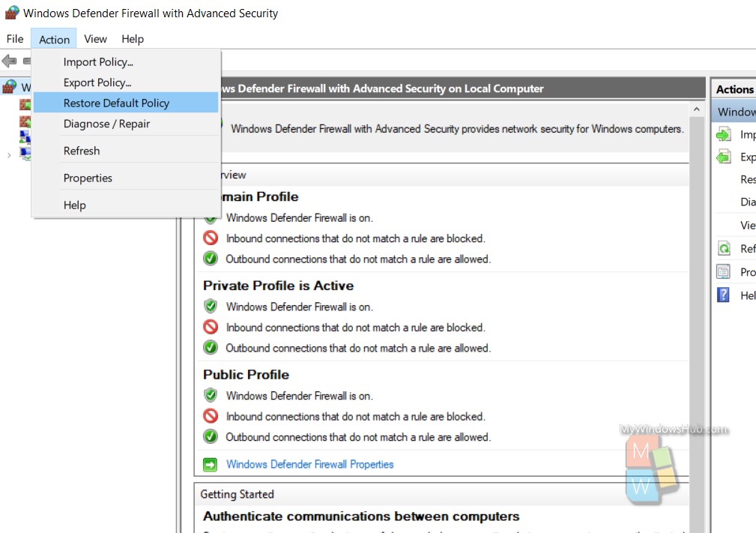Image resolution: width=756 pixels, height=533 pixels.
Task: Click the blue question-mark Help icon in Actions pane
Action: pos(723,295)
